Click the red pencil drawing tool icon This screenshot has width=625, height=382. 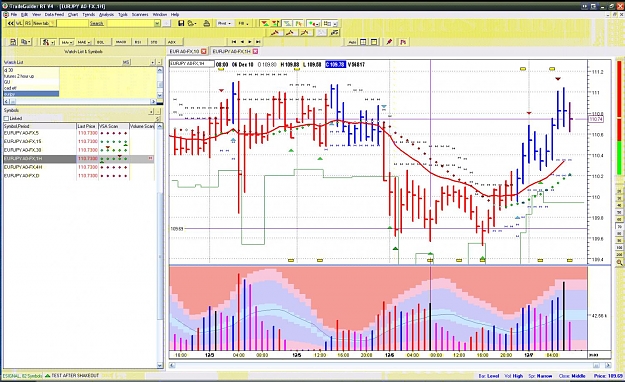point(389,42)
